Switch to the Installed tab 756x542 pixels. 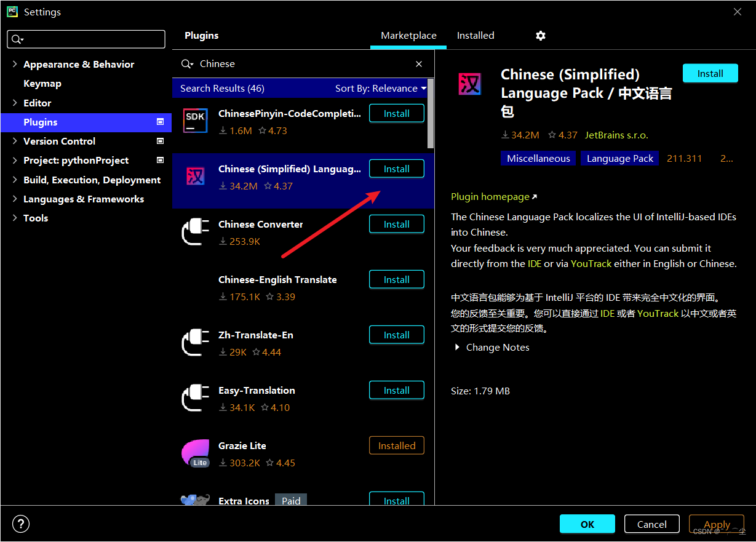475,36
